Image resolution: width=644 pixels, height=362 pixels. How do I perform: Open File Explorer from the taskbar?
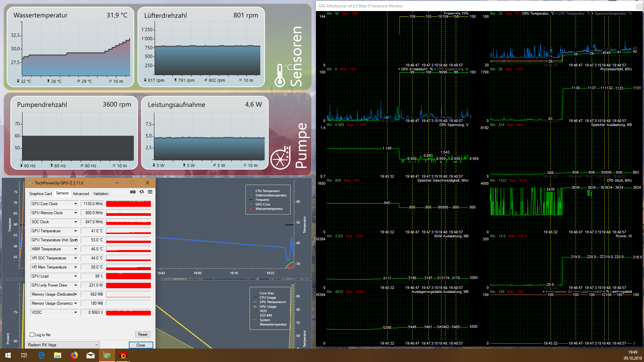(58, 355)
